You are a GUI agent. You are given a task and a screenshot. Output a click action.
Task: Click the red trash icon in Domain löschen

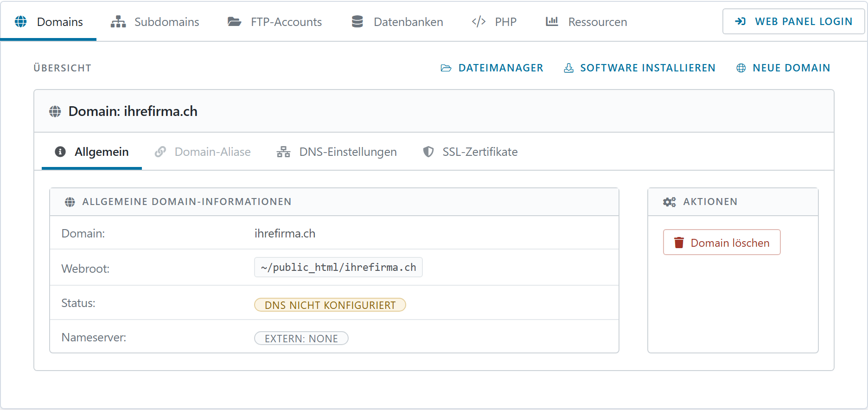[x=679, y=243]
